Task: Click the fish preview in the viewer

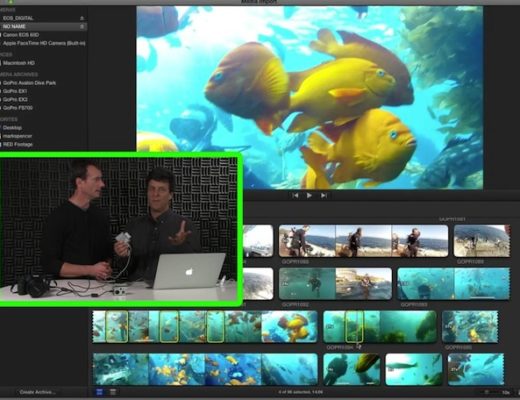Action: (310, 97)
